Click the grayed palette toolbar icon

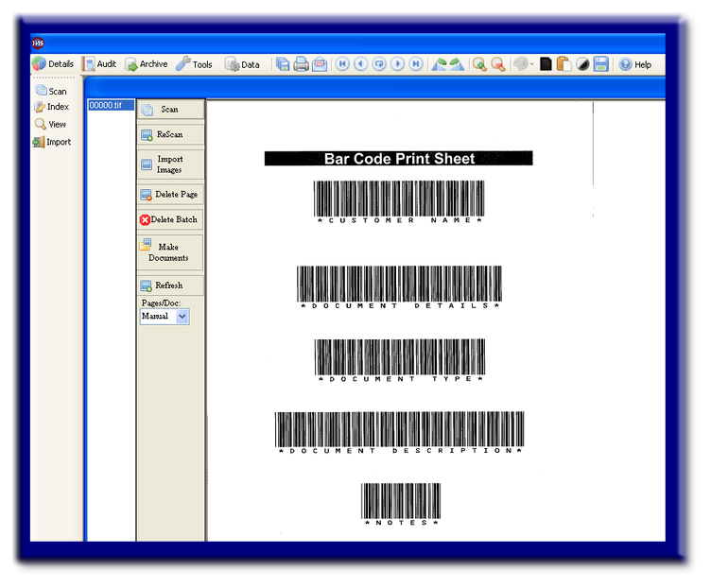[x=521, y=64]
